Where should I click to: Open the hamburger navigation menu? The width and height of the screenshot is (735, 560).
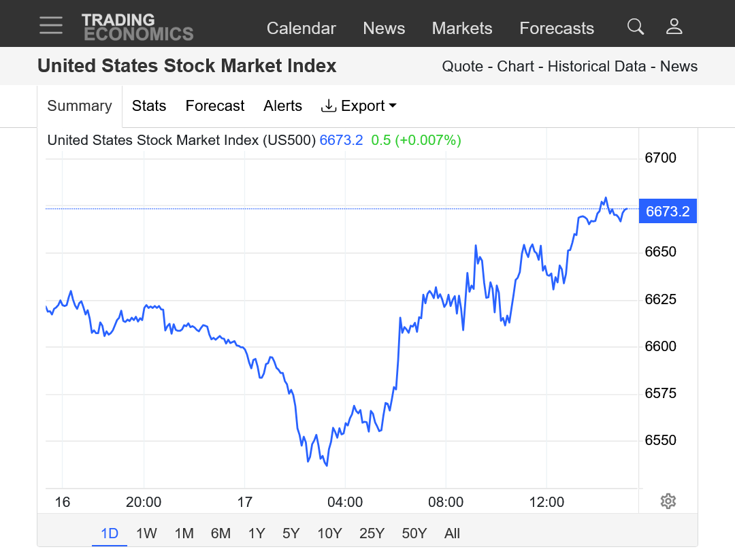(x=51, y=26)
